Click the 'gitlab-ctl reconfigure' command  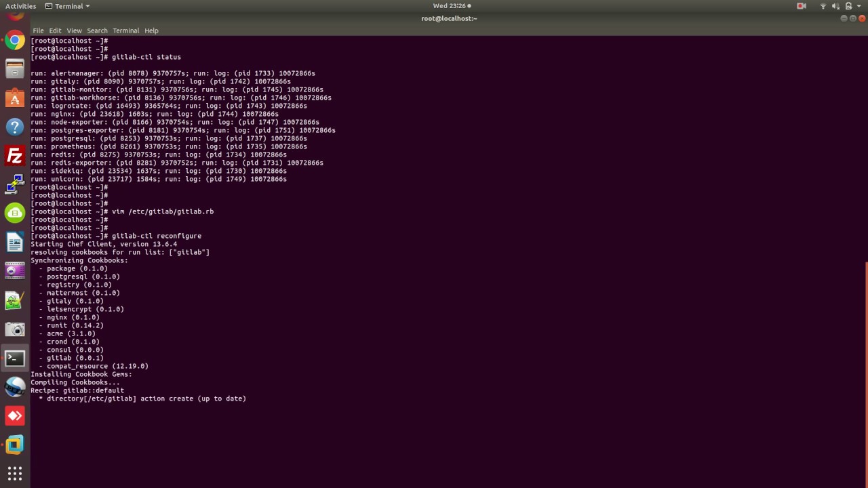tap(157, 236)
